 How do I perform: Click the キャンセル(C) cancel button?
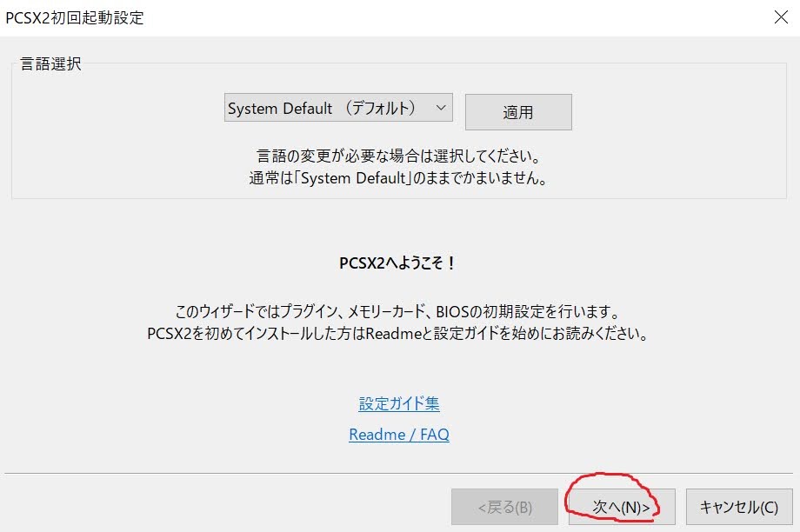(739, 507)
